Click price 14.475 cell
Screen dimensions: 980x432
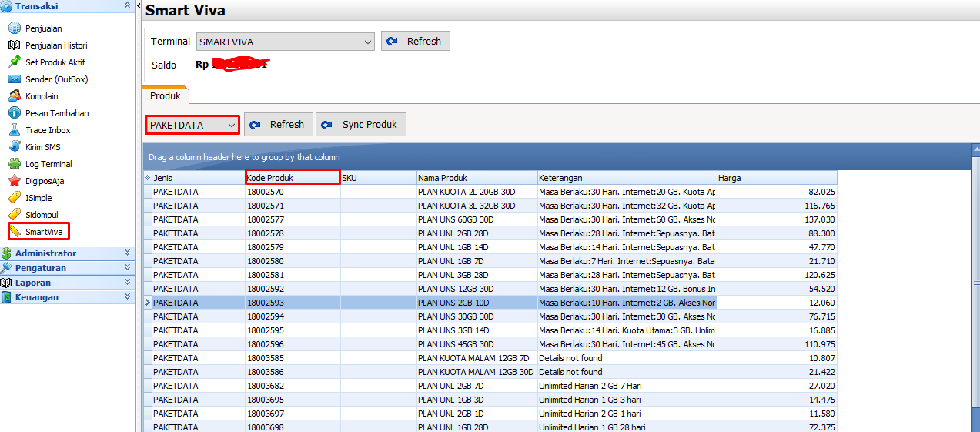click(x=777, y=400)
